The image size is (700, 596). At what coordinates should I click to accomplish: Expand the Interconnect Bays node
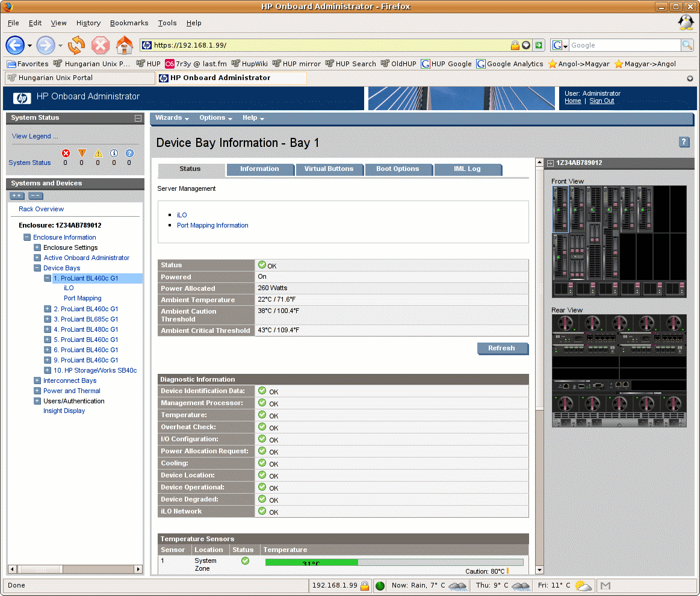click(37, 380)
